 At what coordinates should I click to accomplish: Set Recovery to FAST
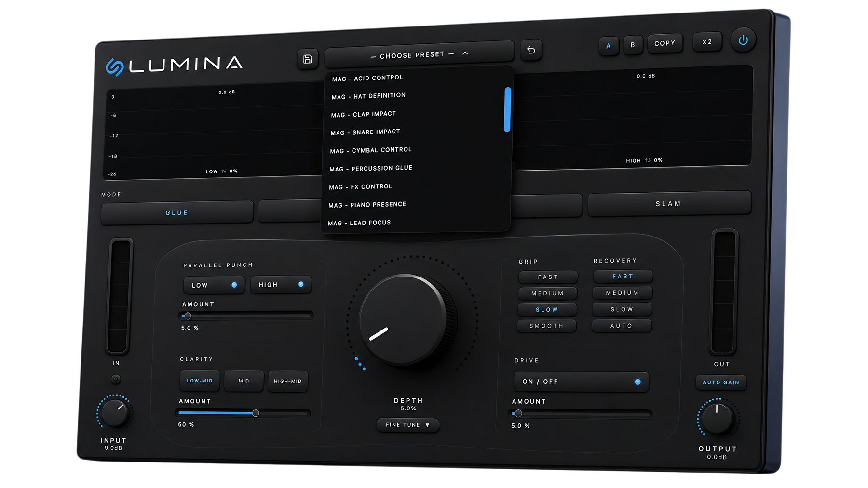(x=623, y=277)
